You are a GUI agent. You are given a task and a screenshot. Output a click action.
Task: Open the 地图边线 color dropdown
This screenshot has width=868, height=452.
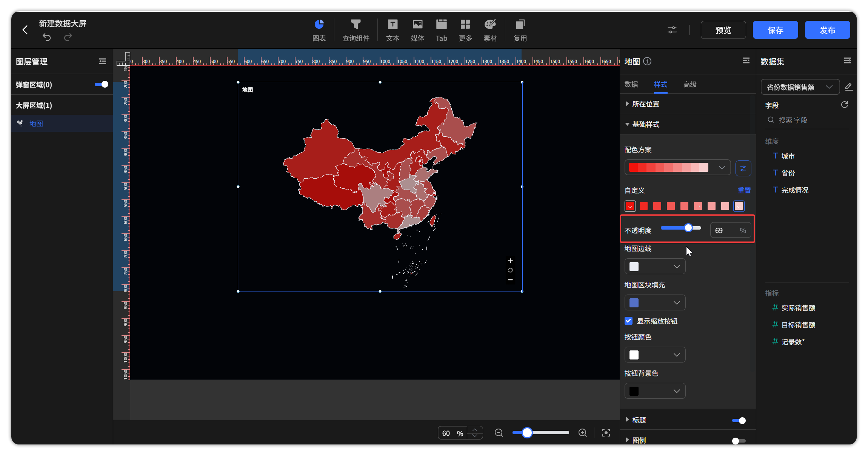[655, 267]
